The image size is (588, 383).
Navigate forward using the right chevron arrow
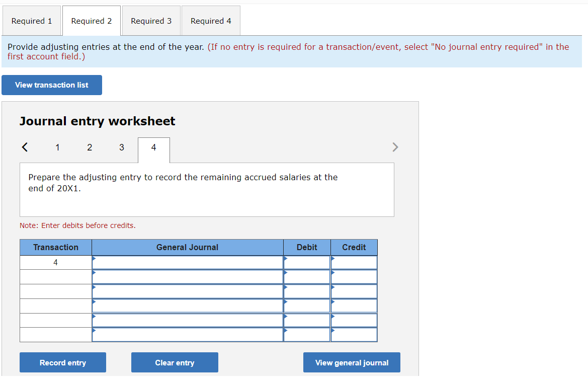[395, 147]
